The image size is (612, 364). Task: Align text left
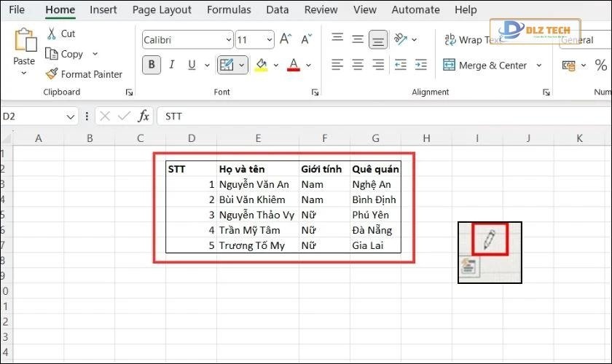tap(337, 64)
